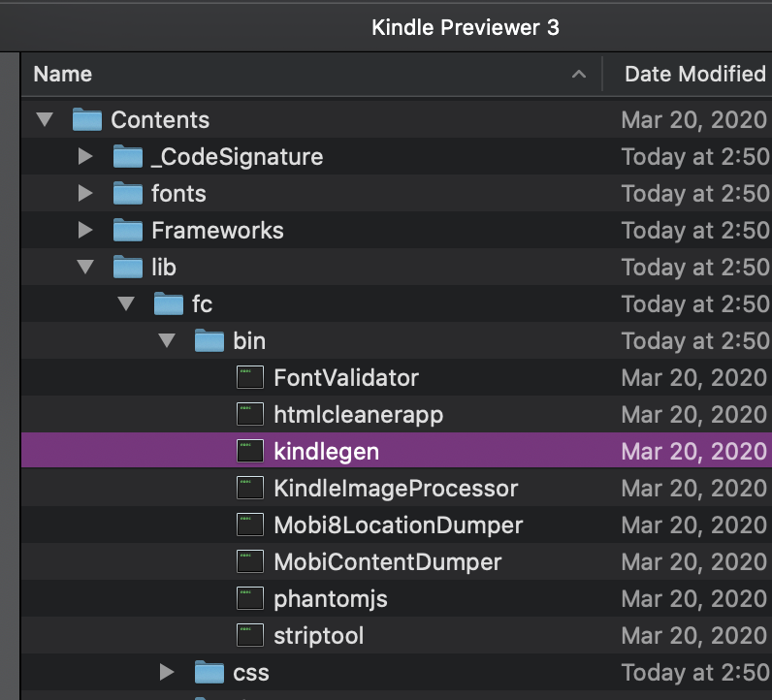
Task: Click the KindleImageProcessor file icon
Action: coord(250,488)
